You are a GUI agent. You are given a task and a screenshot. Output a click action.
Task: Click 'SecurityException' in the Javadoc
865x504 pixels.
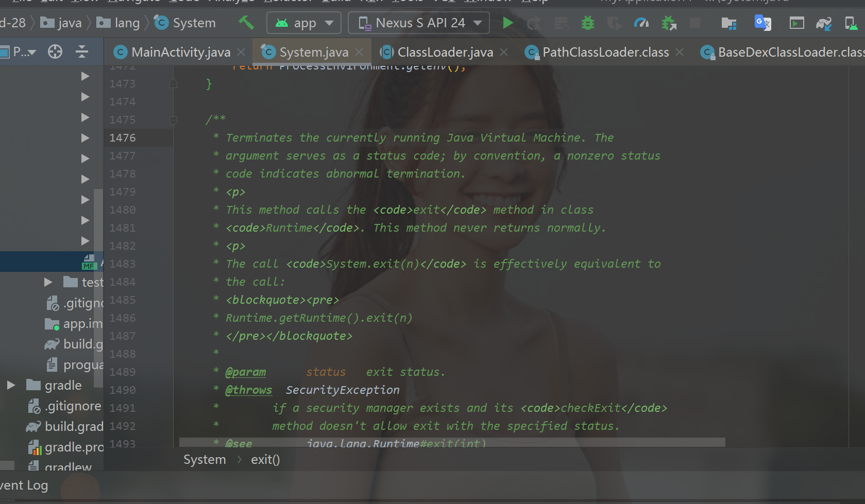343,390
